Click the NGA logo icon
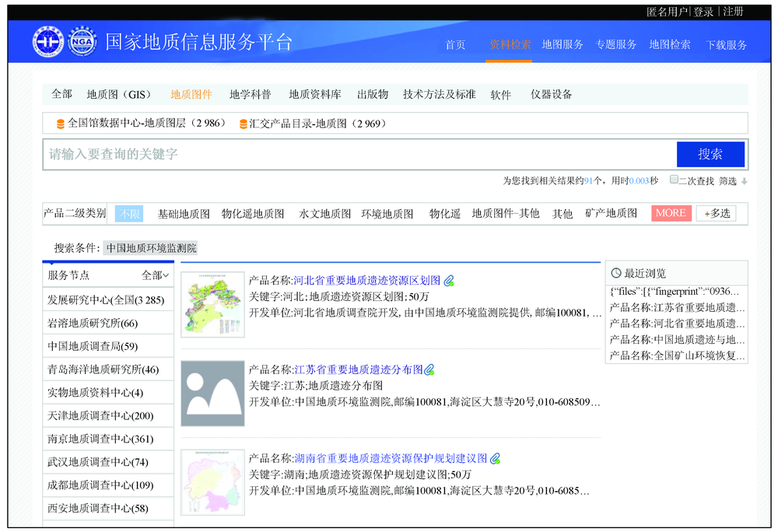The image size is (778, 532). 82,41
